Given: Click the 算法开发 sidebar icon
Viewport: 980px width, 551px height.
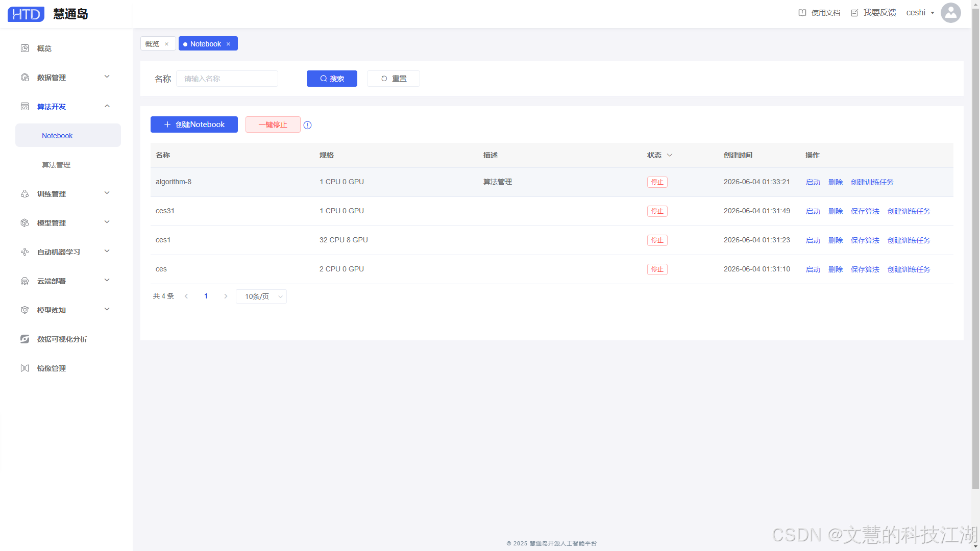Looking at the screenshot, I should coord(24,107).
